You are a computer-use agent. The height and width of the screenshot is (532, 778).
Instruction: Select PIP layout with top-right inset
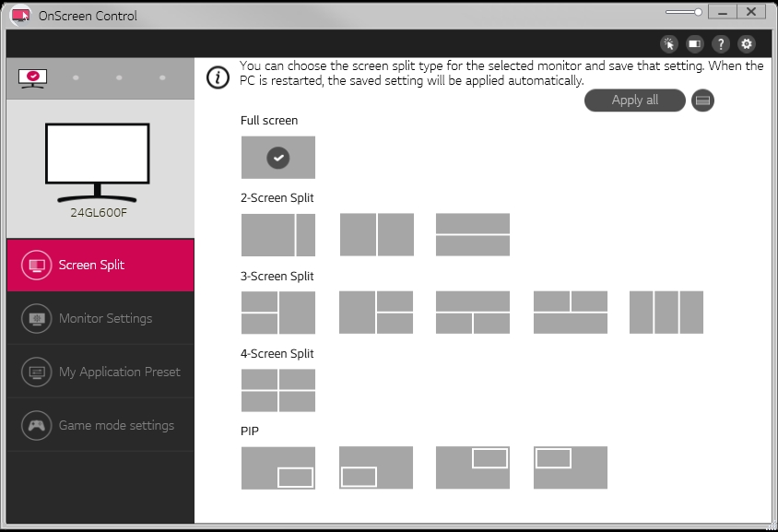click(x=472, y=467)
